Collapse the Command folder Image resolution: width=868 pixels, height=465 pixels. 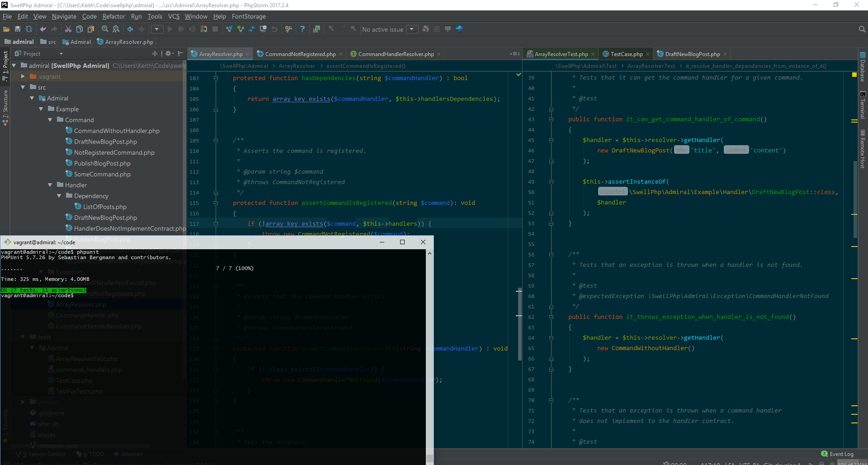[x=50, y=120]
